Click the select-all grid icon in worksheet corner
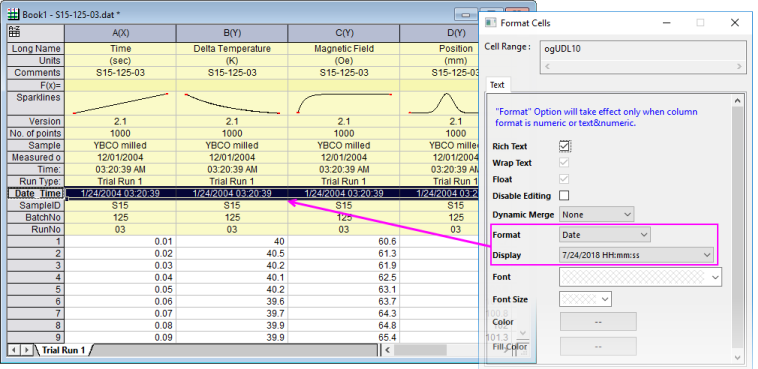 click(15, 33)
